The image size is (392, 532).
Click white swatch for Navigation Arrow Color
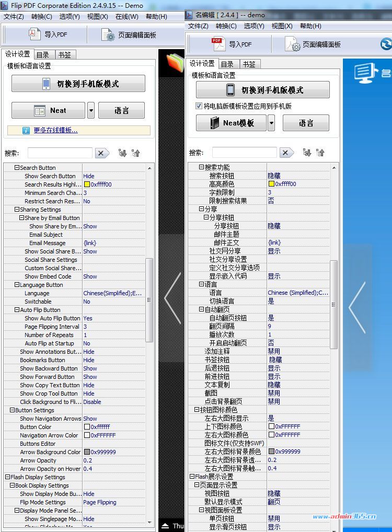point(87,435)
